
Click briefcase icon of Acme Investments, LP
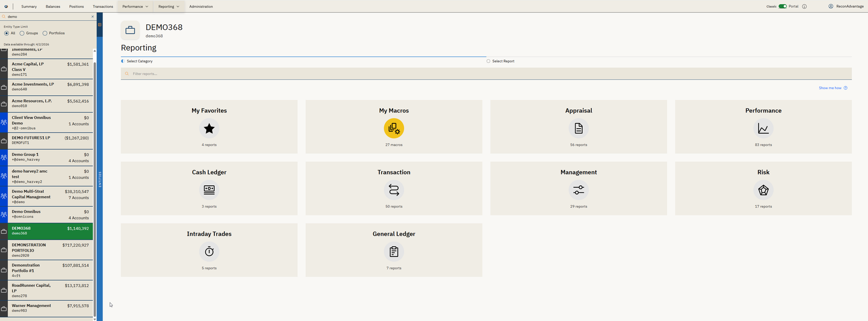4,86
